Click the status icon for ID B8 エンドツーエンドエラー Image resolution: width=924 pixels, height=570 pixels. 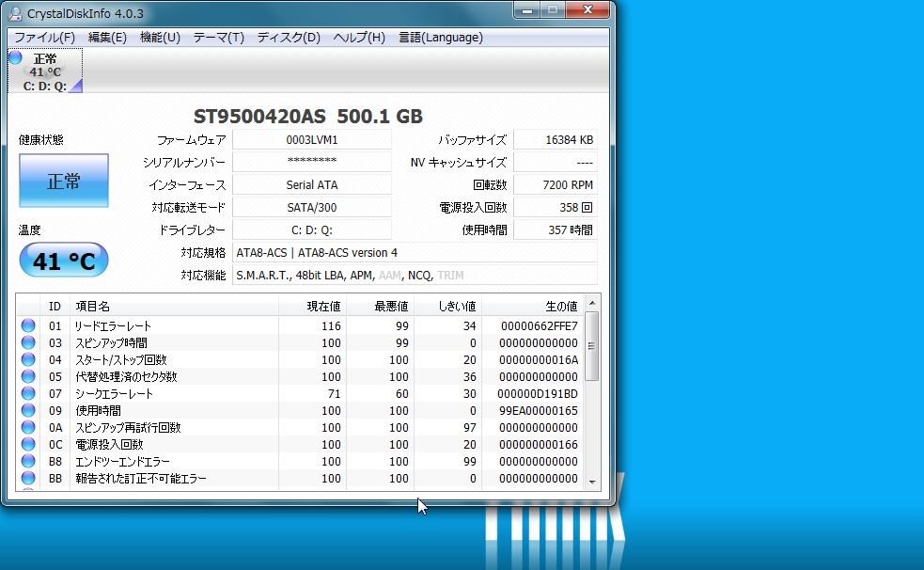(x=27, y=461)
